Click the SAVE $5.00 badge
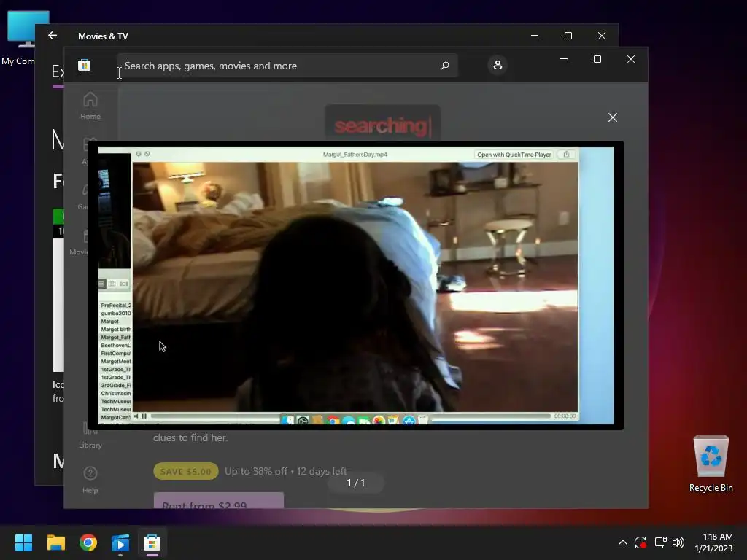This screenshot has height=560, width=747. 186,472
